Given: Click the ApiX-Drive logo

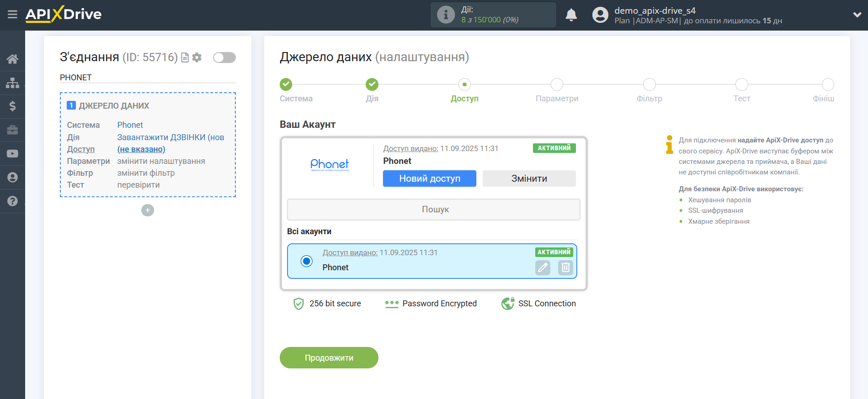Looking at the screenshot, I should [64, 14].
